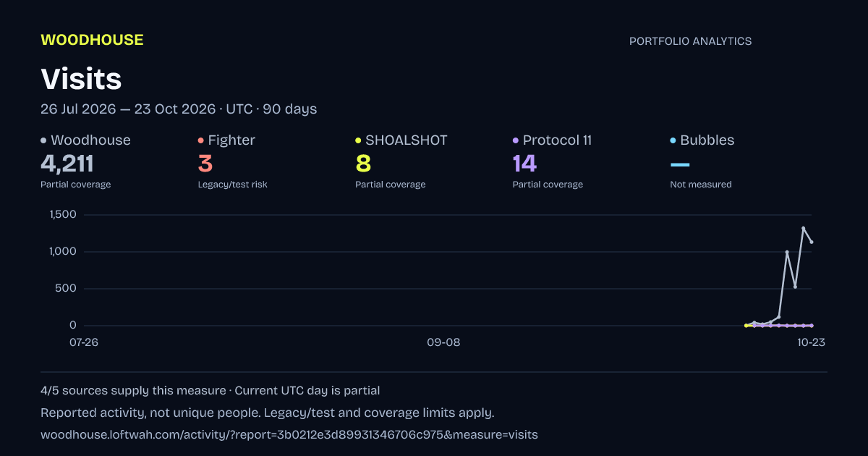Click the 0 y-axis label
The image size is (868, 456).
(x=73, y=325)
